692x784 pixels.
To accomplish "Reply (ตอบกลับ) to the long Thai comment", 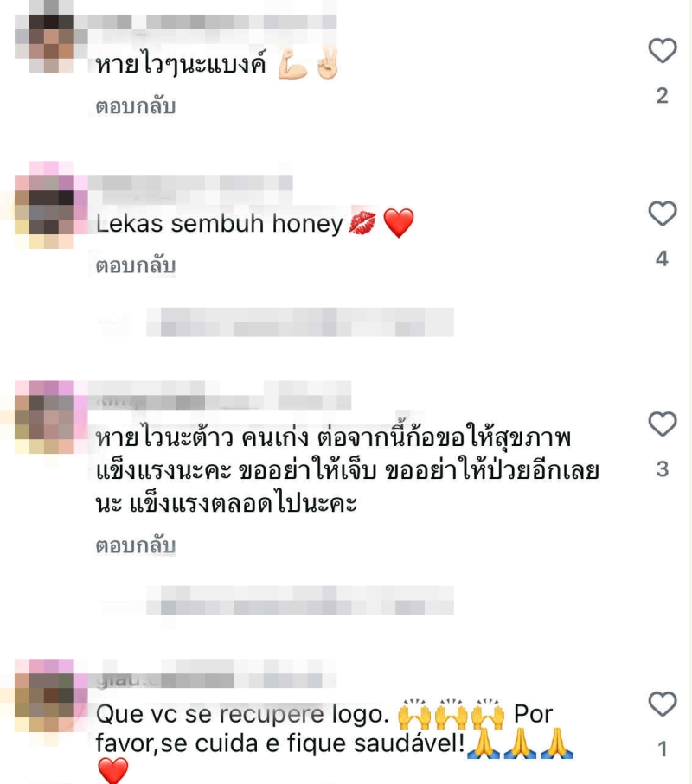I will tap(136, 545).
